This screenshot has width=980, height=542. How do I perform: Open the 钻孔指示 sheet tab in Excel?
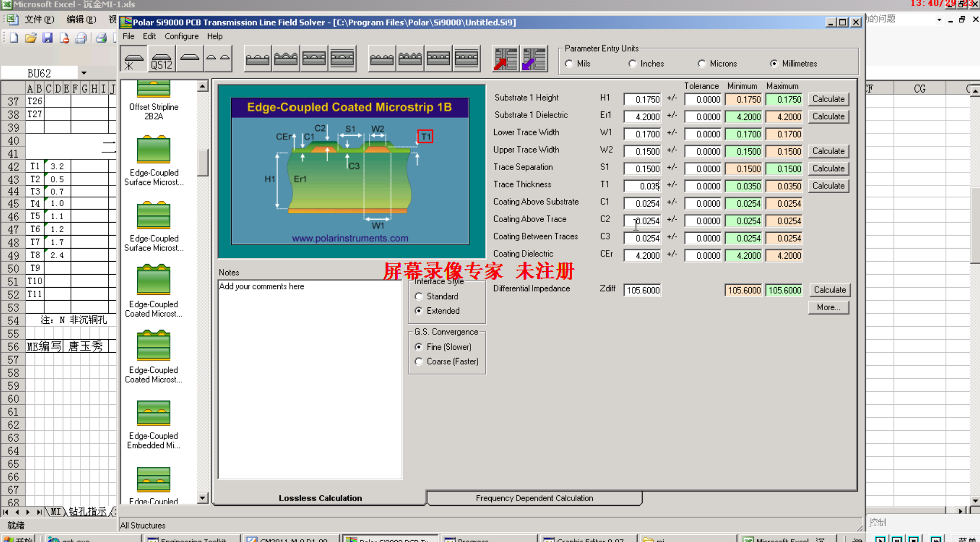pyautogui.click(x=88, y=512)
